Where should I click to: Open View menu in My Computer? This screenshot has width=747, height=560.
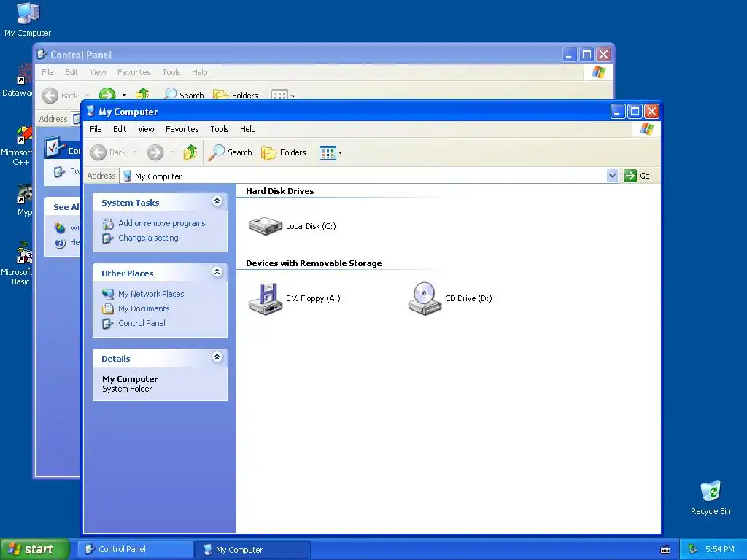(x=146, y=129)
